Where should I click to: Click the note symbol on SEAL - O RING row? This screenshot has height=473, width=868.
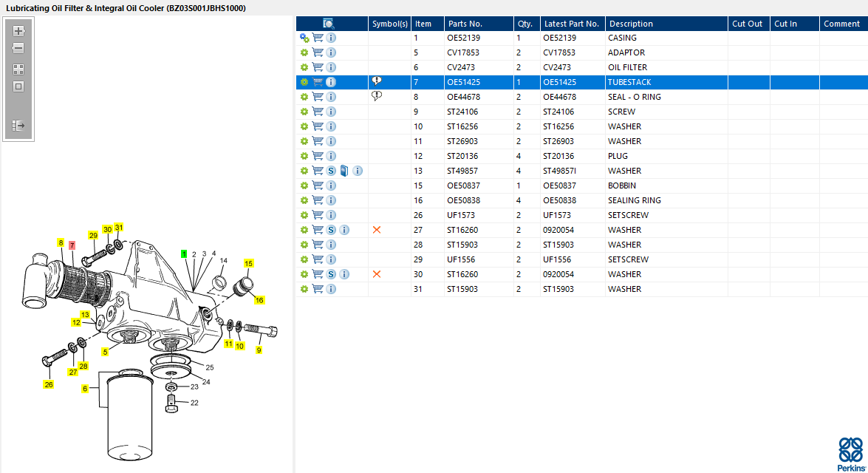[377, 96]
